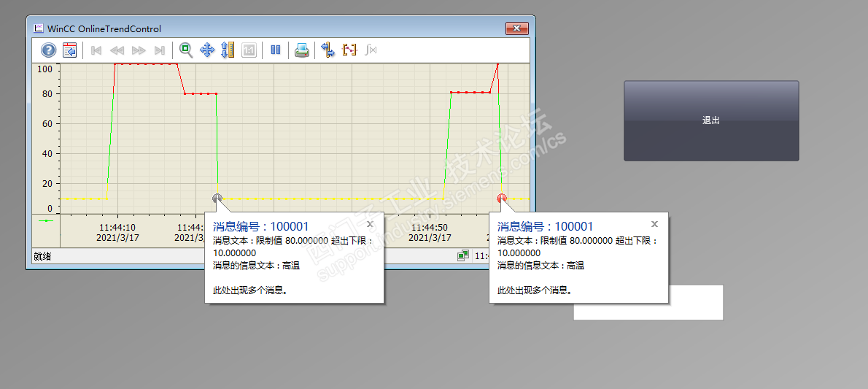This screenshot has height=389, width=868.
Task: Select the move trend area tool
Action: [x=207, y=50]
